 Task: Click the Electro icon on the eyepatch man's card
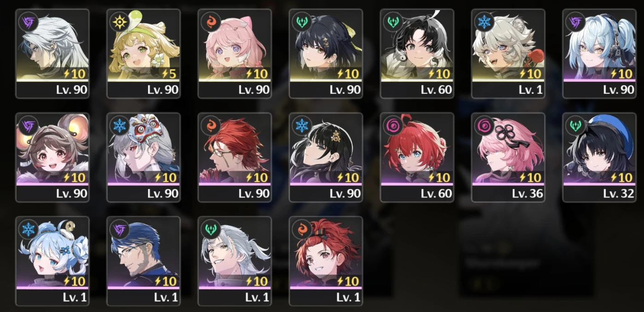(x=119, y=229)
